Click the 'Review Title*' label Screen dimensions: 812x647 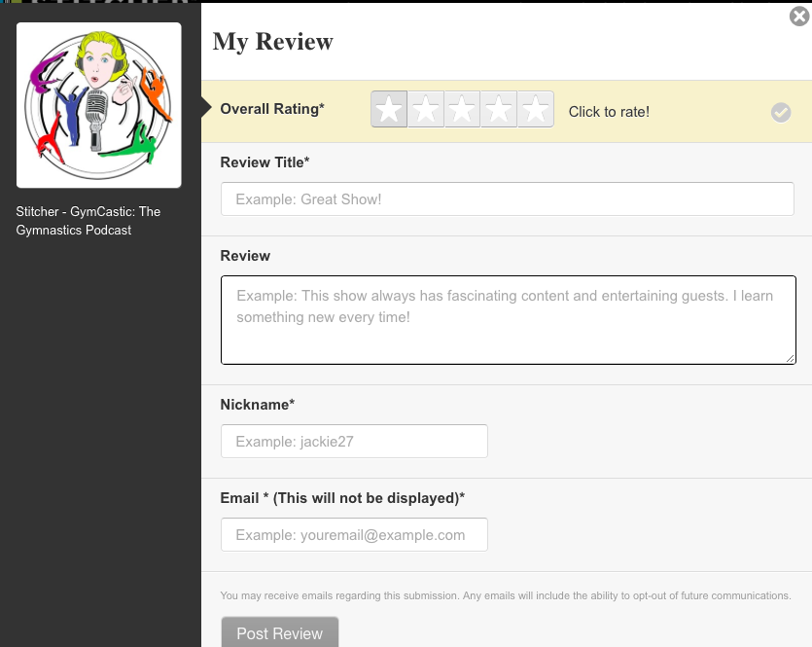click(265, 162)
